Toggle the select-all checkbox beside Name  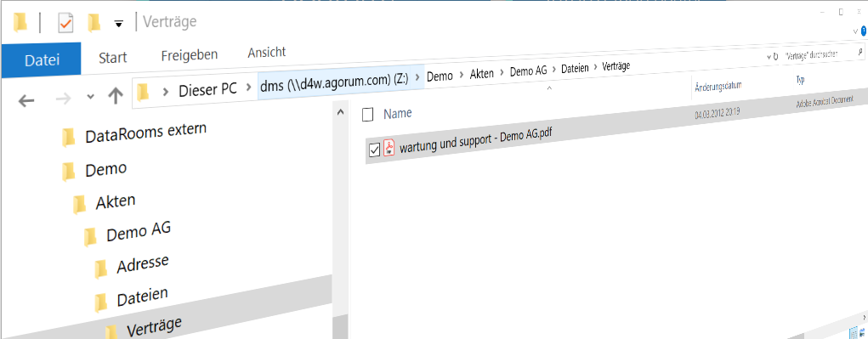tap(367, 115)
